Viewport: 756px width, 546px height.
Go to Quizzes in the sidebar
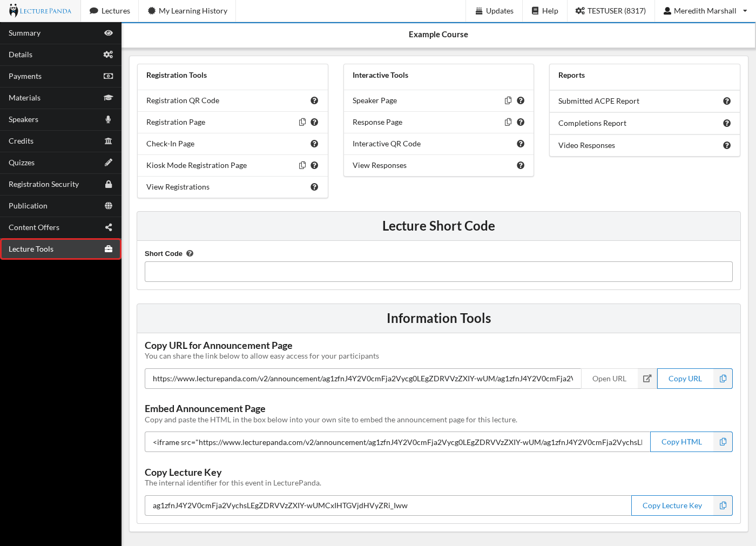coord(60,163)
